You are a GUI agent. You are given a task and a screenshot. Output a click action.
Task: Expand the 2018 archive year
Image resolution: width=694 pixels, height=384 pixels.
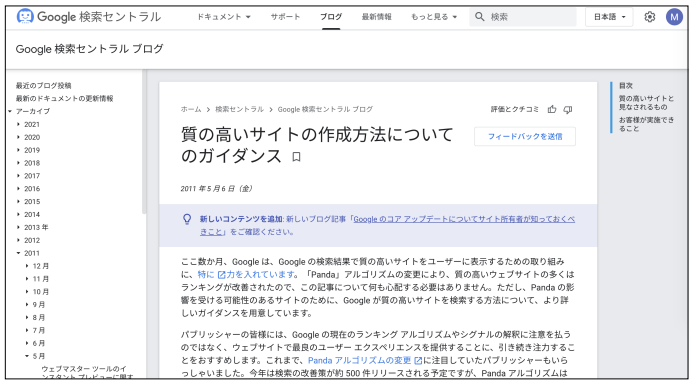click(18, 163)
